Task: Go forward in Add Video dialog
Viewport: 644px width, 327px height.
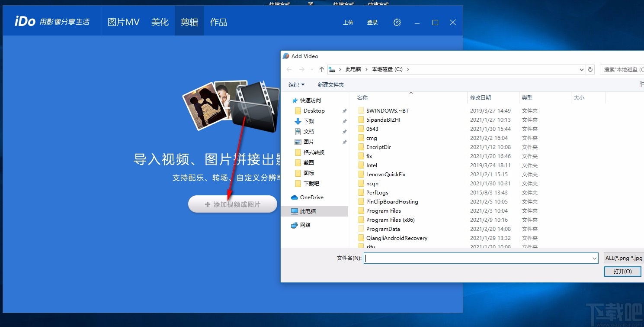Action: pyautogui.click(x=301, y=69)
